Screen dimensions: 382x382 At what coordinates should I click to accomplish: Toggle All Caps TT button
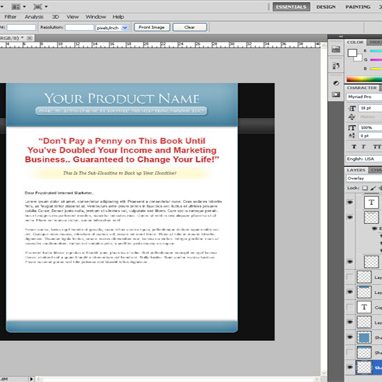[377, 147]
